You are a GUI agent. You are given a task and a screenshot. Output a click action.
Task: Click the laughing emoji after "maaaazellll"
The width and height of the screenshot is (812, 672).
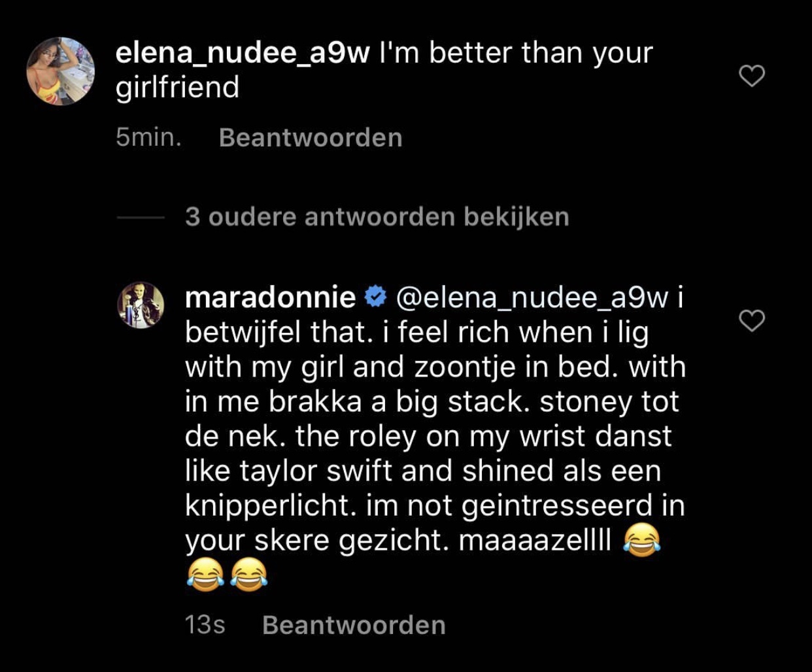point(641,541)
